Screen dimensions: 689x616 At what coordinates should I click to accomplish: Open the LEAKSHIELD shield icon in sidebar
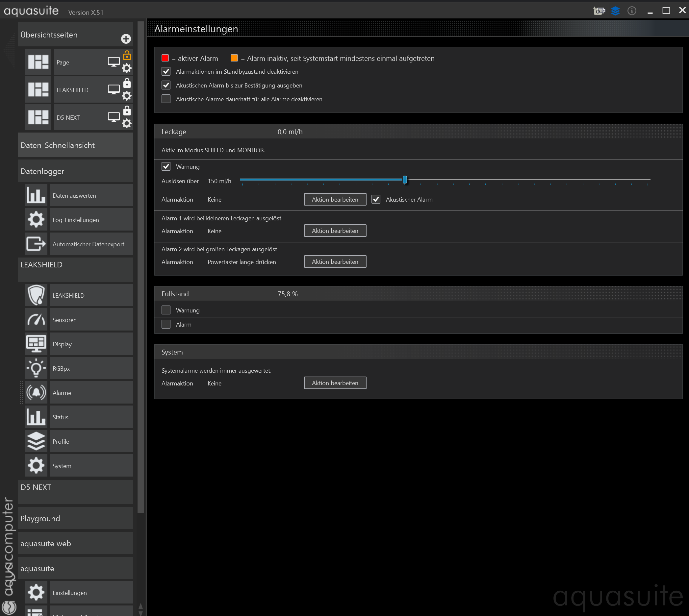coord(36,295)
